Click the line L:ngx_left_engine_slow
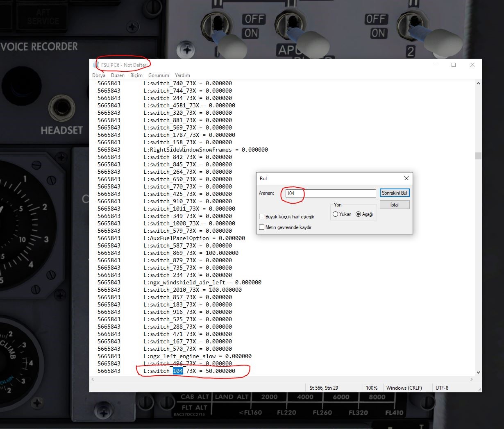 click(x=198, y=356)
